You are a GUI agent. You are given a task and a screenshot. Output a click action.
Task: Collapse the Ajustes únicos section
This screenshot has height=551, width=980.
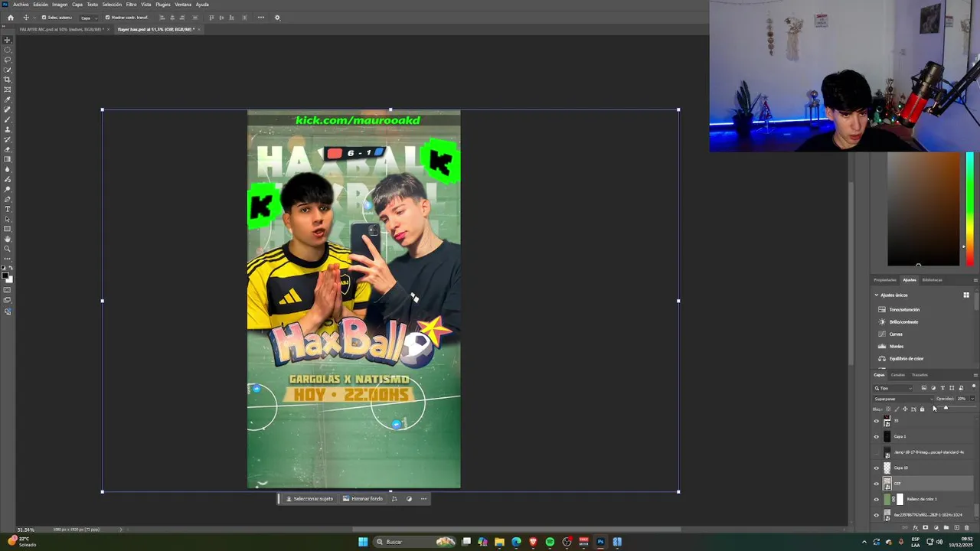click(x=877, y=295)
